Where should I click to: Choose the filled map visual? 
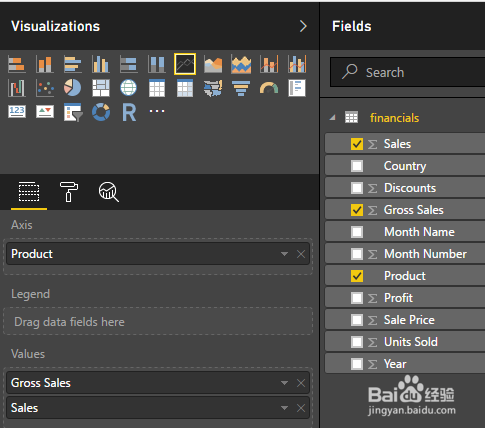[x=213, y=88]
